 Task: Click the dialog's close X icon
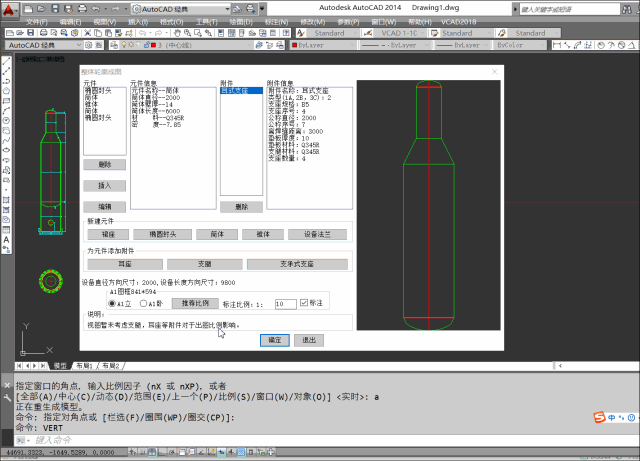tap(494, 72)
